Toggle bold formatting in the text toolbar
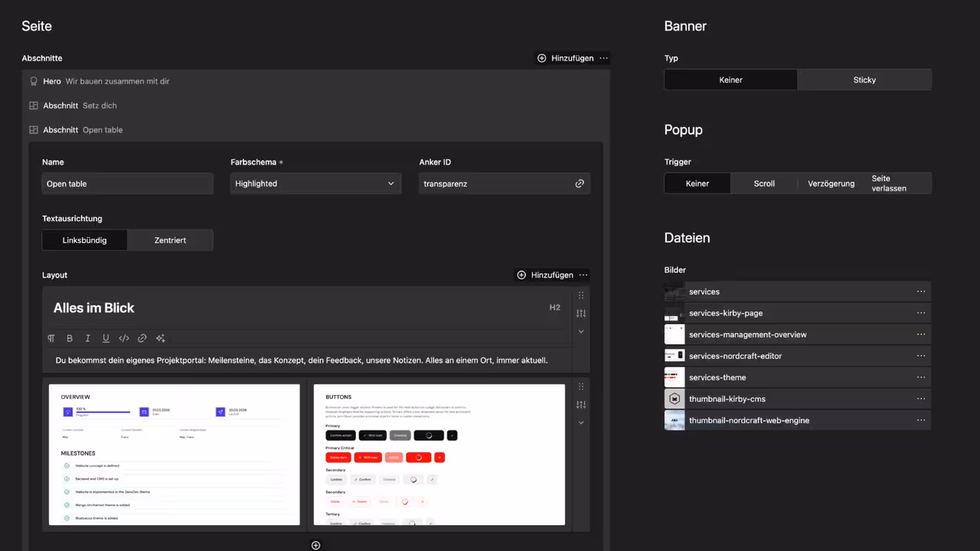980x551 pixels. click(x=70, y=338)
